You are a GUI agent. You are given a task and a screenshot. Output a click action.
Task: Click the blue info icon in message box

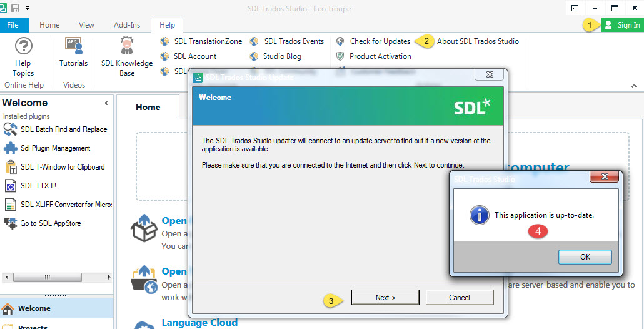pos(480,215)
